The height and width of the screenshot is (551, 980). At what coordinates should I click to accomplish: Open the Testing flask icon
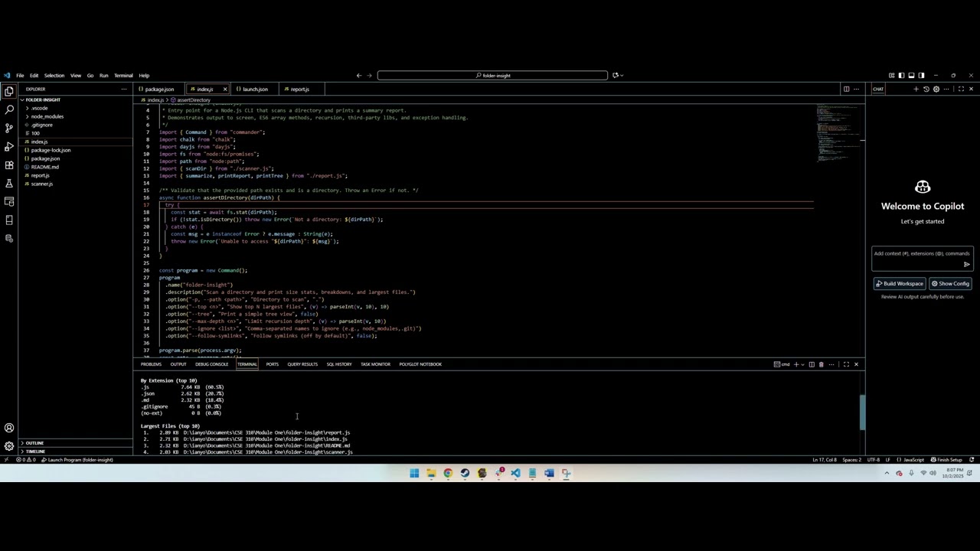(x=9, y=183)
